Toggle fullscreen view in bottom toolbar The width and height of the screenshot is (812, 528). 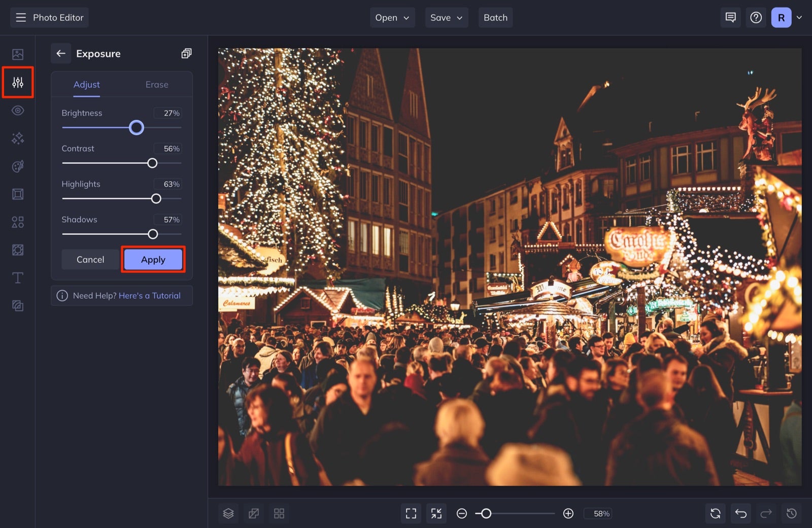click(411, 513)
